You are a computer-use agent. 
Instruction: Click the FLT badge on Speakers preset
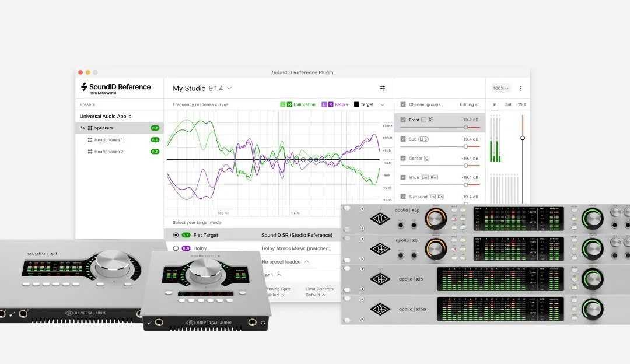tap(155, 128)
